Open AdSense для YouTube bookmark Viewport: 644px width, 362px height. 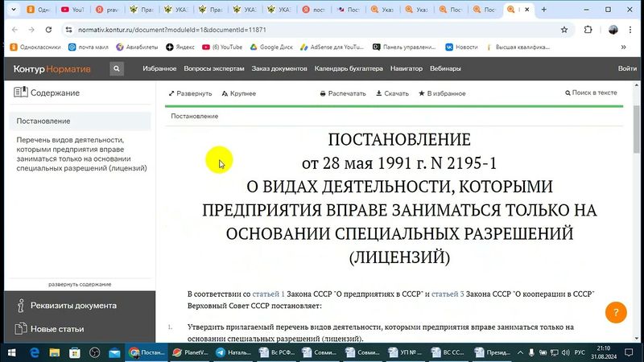pyautogui.click(x=332, y=47)
